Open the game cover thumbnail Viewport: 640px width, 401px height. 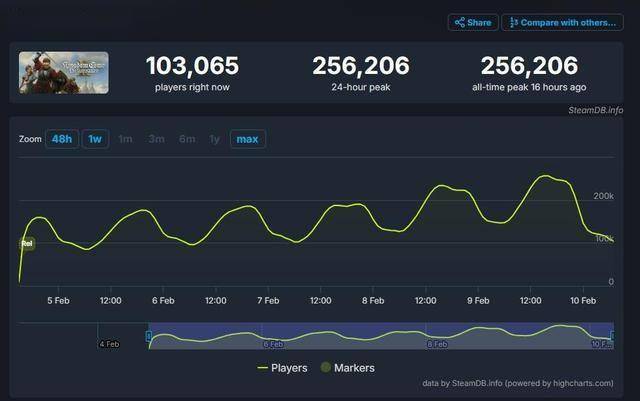(64, 73)
